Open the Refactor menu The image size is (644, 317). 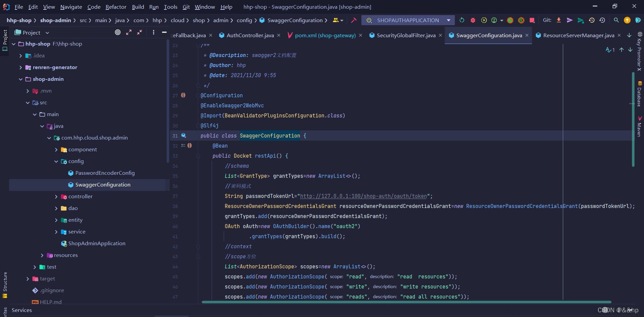pyautogui.click(x=116, y=7)
